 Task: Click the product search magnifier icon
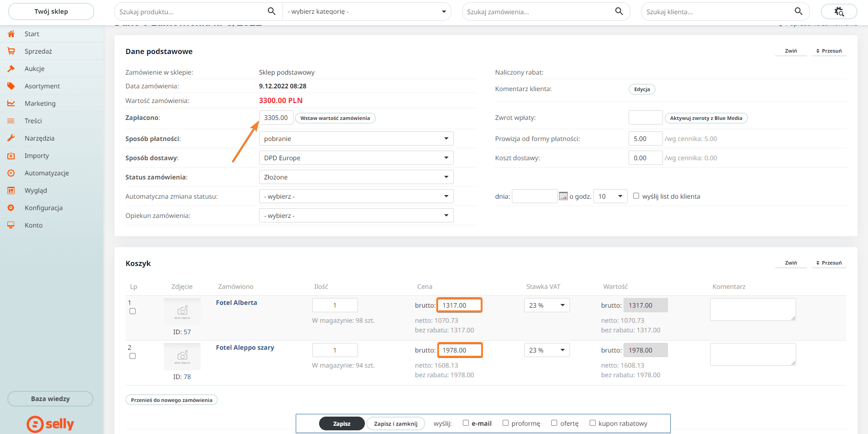pos(271,11)
